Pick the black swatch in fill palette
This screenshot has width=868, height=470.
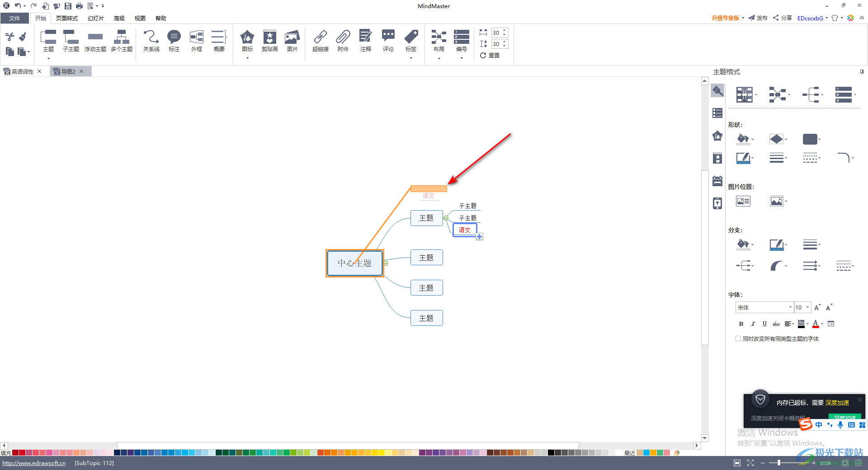click(x=551, y=452)
